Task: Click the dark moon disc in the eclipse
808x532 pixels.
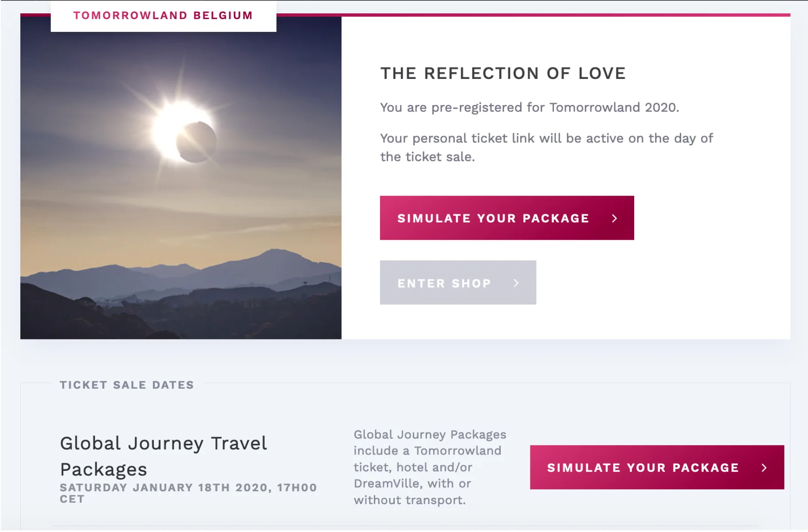Action: (196, 142)
